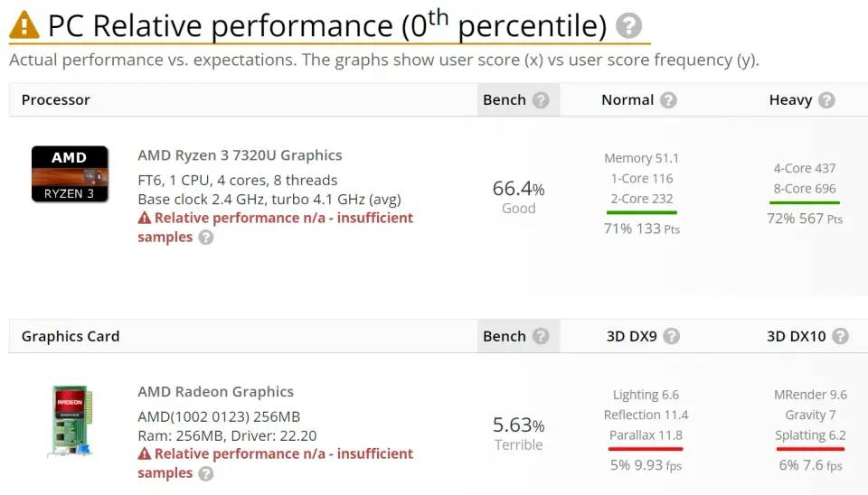The width and height of the screenshot is (868, 495).
Task: Open the help icon after percentile heading
Action: tap(629, 25)
